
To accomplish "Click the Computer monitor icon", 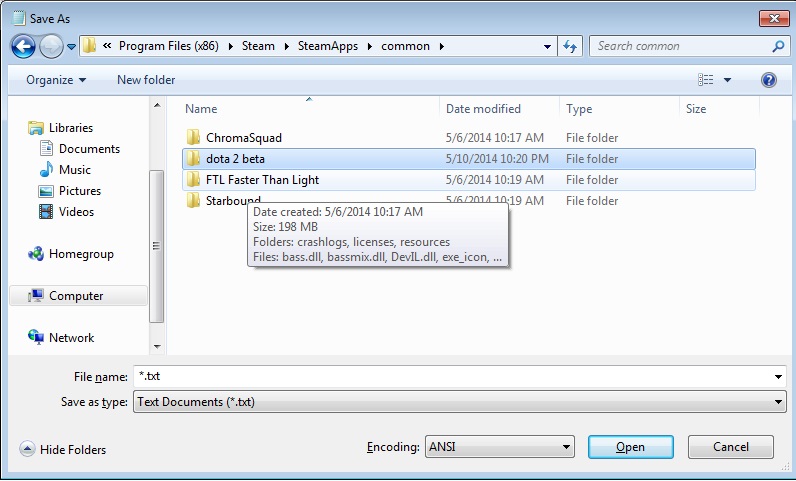I will pyautogui.click(x=36, y=295).
